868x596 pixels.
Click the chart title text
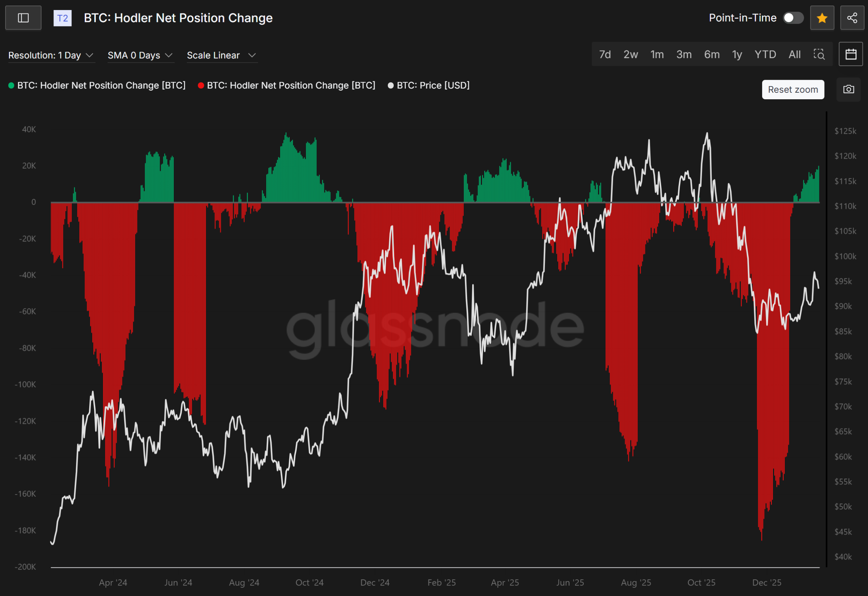178,18
